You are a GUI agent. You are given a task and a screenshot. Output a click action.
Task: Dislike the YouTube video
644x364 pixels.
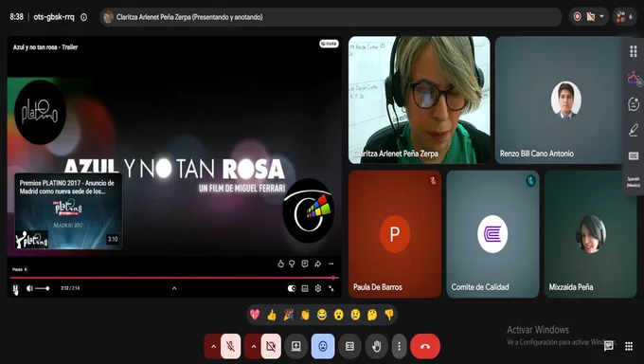pos(292,264)
